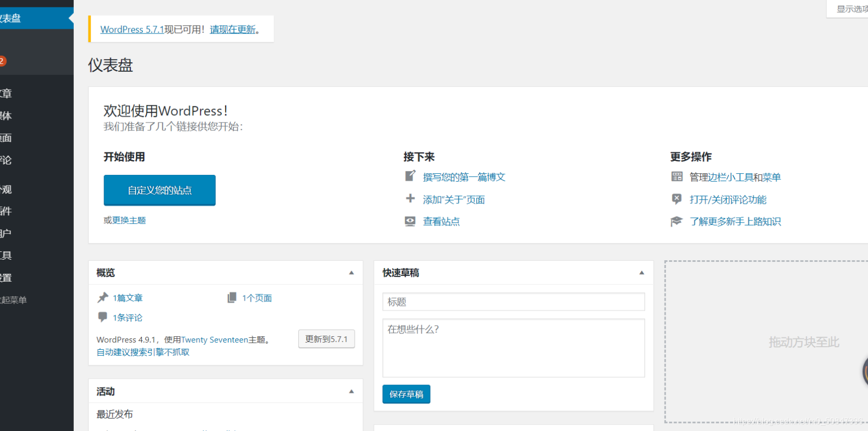Open the 仪表盘 item in the sidebar
Image resolution: width=868 pixels, height=431 pixels.
tap(37, 18)
